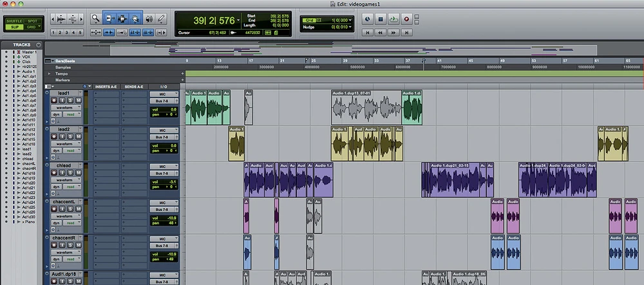Recall zoom preset 1

(54, 32)
